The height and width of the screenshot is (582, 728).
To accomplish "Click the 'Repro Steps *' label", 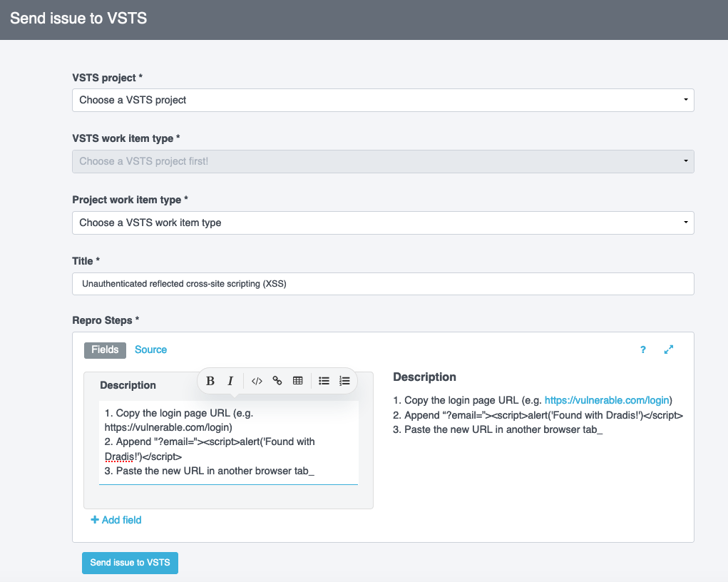I will coord(106,320).
